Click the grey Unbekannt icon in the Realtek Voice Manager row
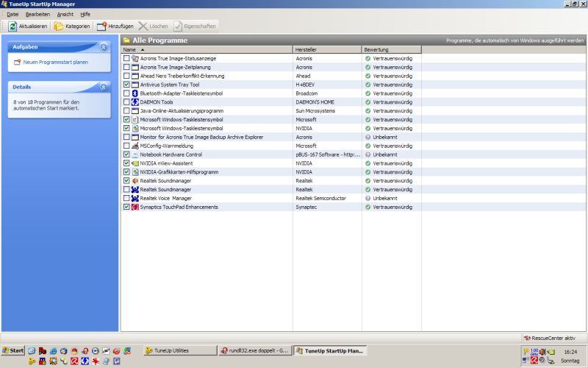Viewport: 588px width, 368px height. click(x=368, y=198)
